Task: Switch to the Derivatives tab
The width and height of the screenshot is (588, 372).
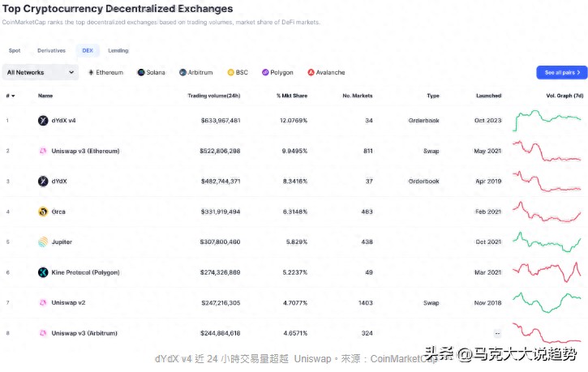Action: click(51, 50)
